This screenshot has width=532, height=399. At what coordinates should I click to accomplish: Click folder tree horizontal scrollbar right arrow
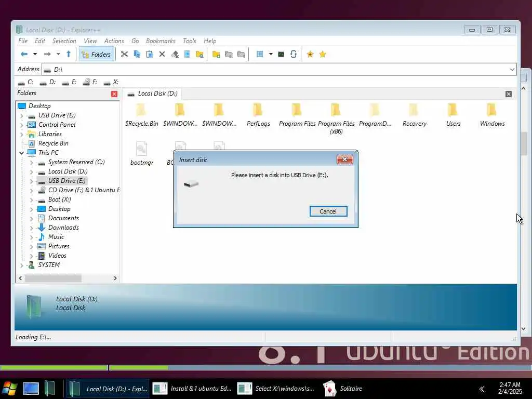tap(115, 278)
